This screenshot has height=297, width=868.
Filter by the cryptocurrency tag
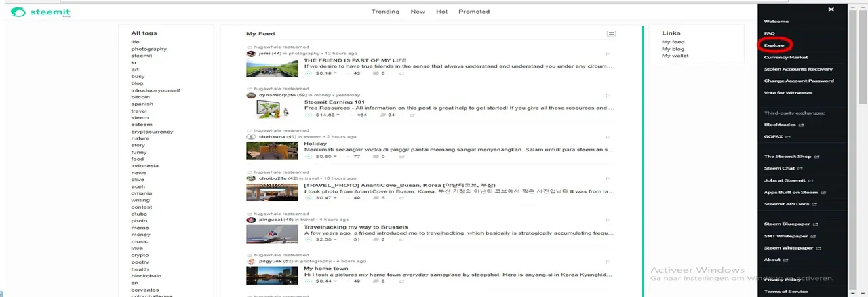tap(152, 132)
